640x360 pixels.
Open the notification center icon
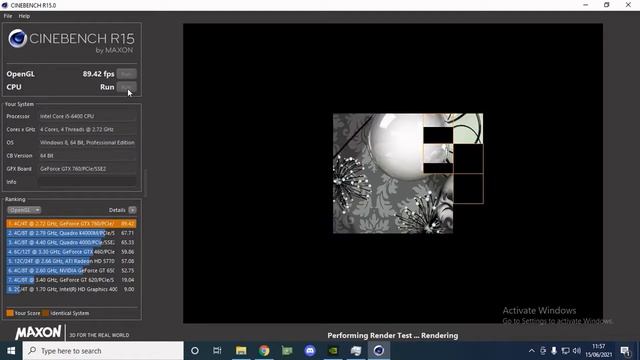coord(625,351)
